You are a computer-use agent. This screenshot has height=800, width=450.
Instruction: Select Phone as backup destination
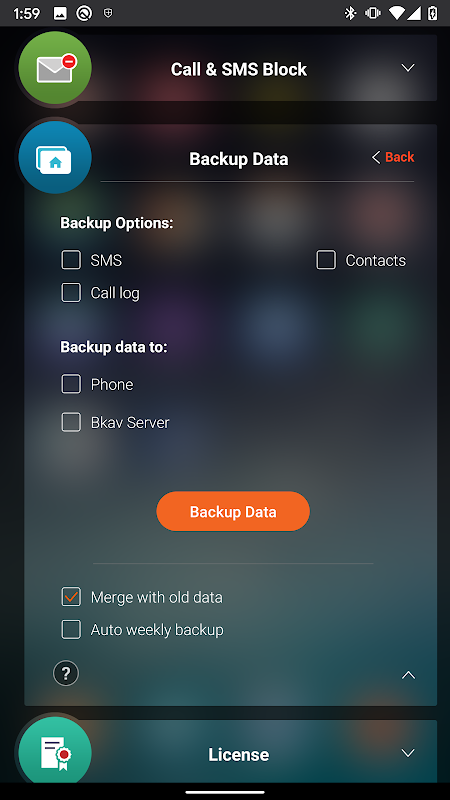71,384
